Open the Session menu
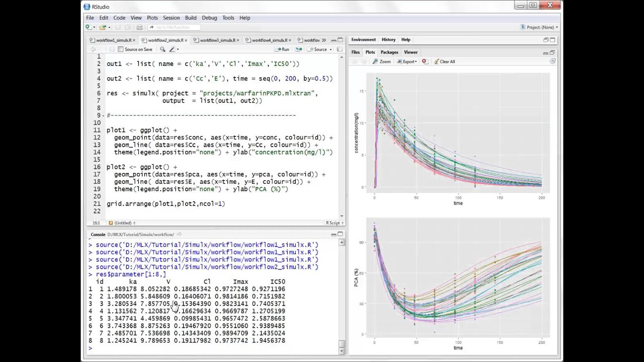The image size is (644, 362). (x=171, y=18)
